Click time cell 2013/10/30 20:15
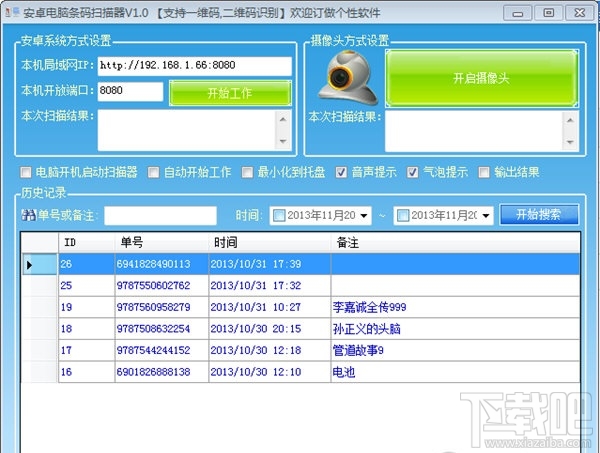600x453 pixels. click(270, 329)
